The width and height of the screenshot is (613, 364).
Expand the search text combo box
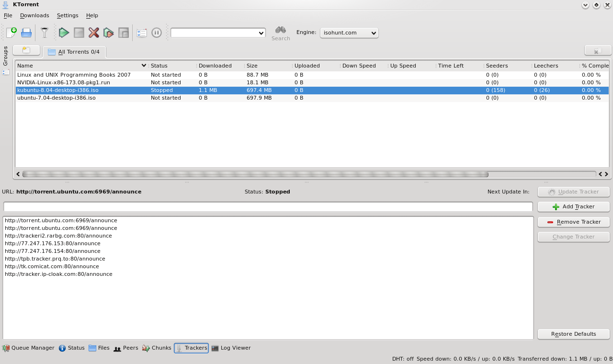pos(261,33)
